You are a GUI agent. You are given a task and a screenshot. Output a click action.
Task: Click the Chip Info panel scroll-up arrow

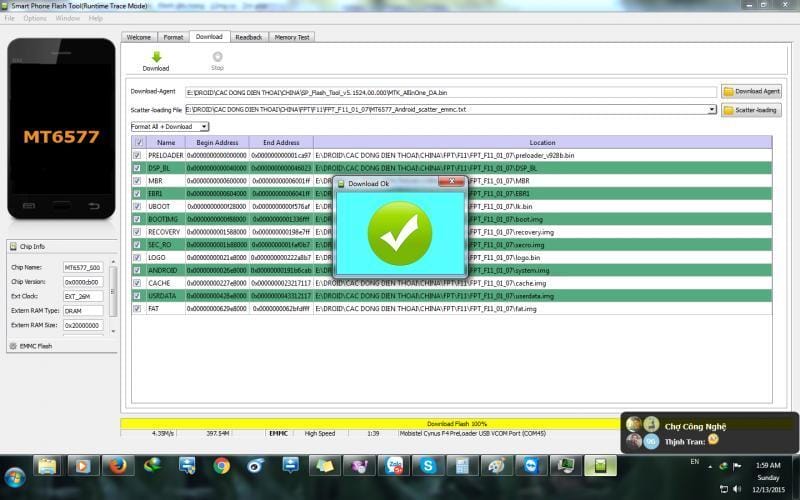point(113,262)
